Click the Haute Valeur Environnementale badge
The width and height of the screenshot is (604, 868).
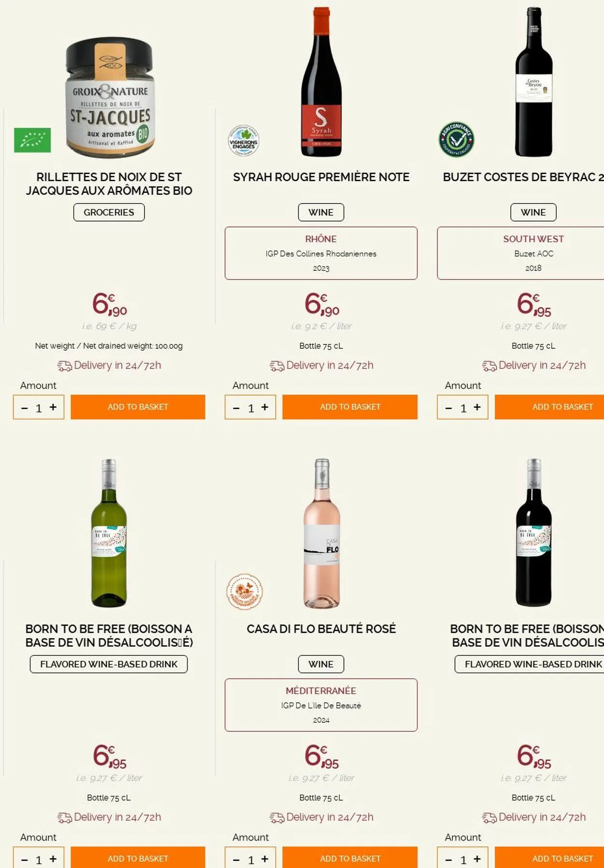click(x=244, y=591)
